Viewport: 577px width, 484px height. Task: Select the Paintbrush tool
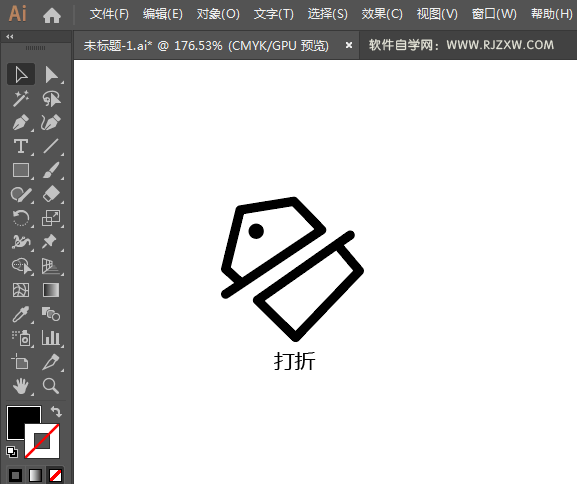[51, 170]
